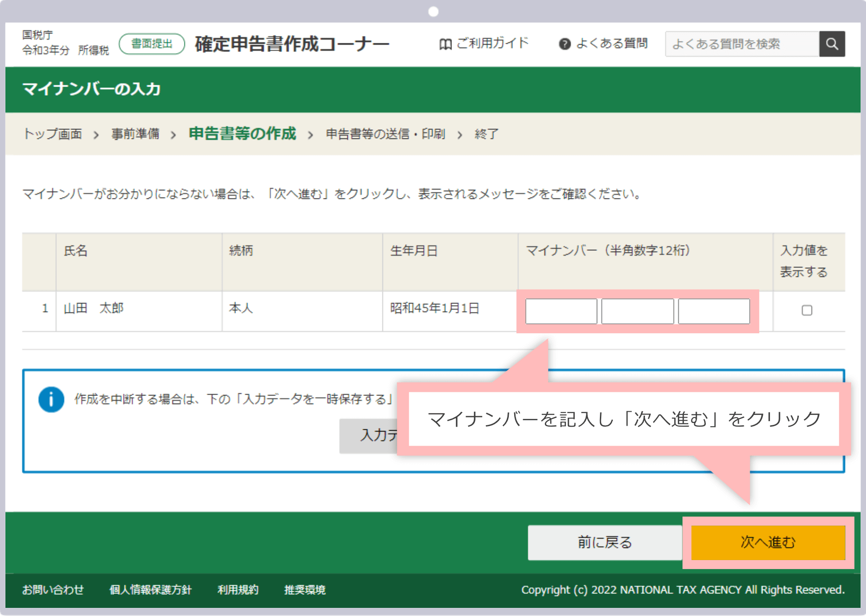Click the 前に戻る button
This screenshot has height=616, width=866.
604,542
